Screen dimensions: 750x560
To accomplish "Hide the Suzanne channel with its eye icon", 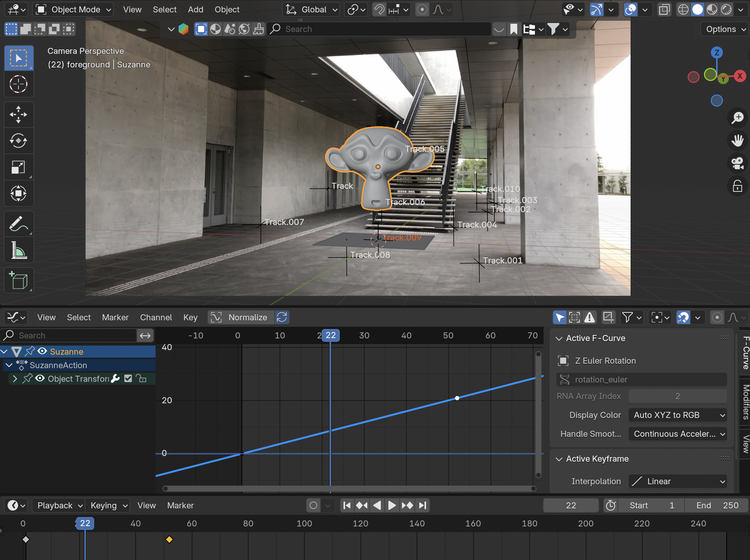I will (x=43, y=351).
